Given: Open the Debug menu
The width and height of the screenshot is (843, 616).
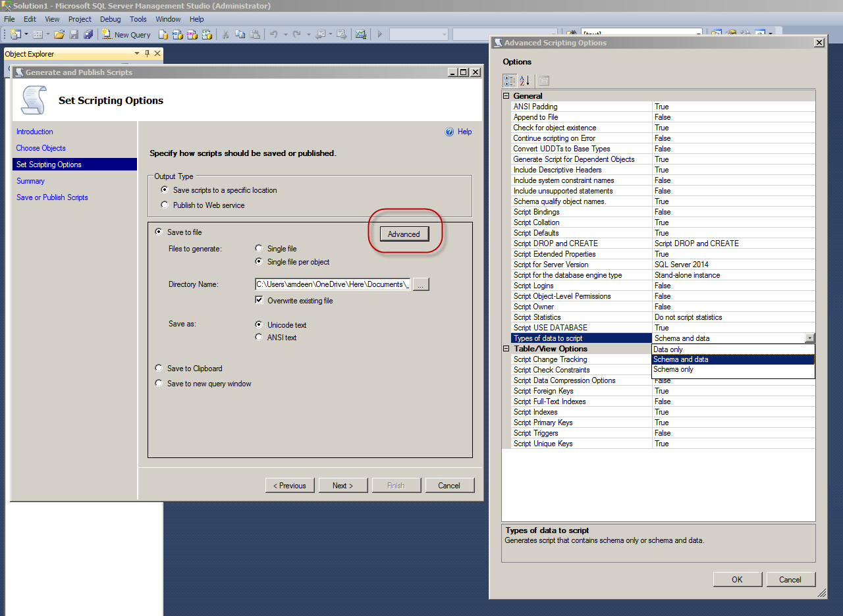Looking at the screenshot, I should coord(111,19).
